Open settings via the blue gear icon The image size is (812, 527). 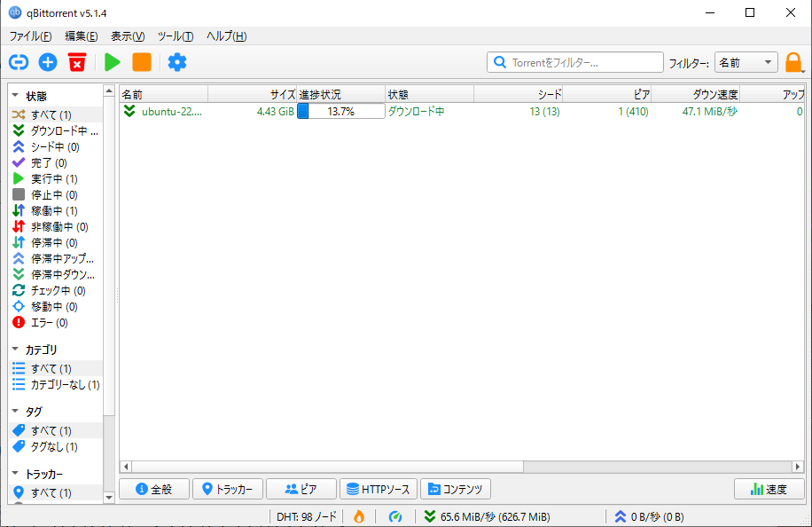point(177,62)
